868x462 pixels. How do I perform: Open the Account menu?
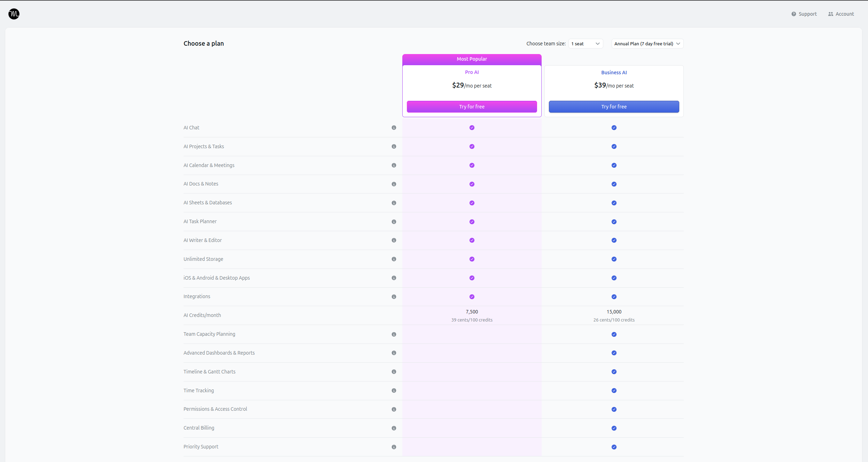click(841, 14)
